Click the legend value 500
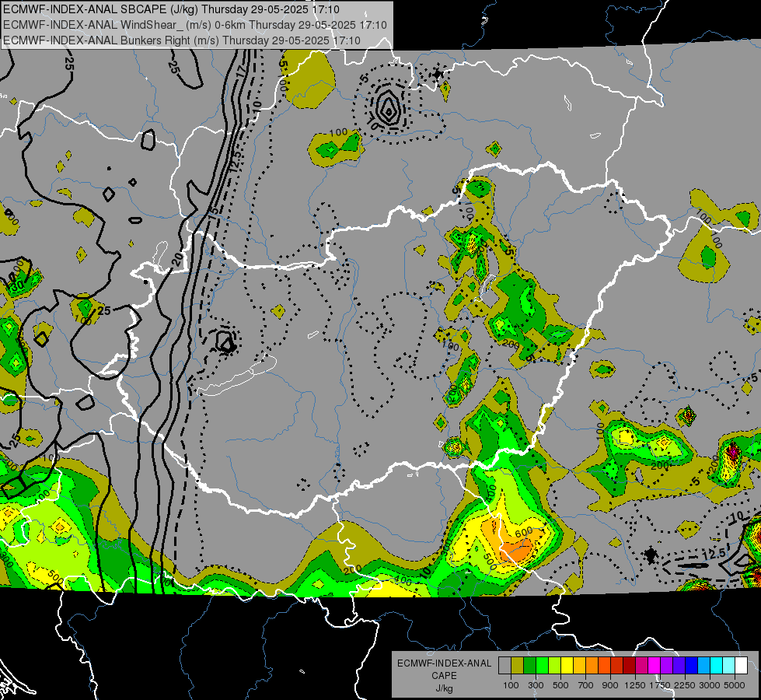The height and width of the screenshot is (700, 761). click(x=560, y=685)
